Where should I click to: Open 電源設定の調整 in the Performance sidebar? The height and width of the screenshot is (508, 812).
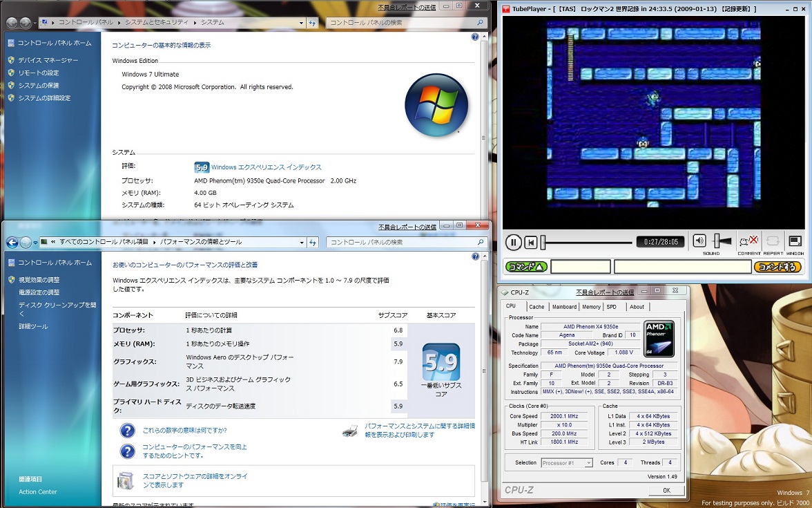39,293
